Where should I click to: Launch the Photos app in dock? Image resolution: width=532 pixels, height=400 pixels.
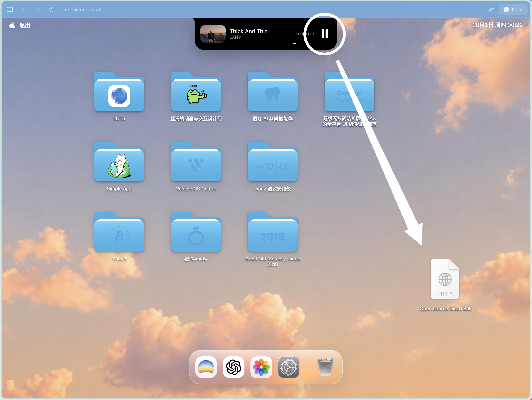(261, 367)
